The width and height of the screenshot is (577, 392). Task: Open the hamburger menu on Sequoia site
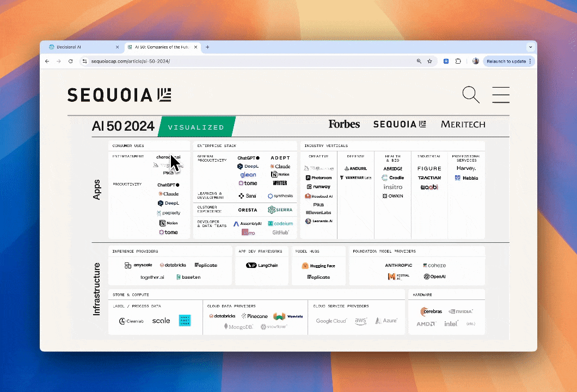tap(501, 95)
